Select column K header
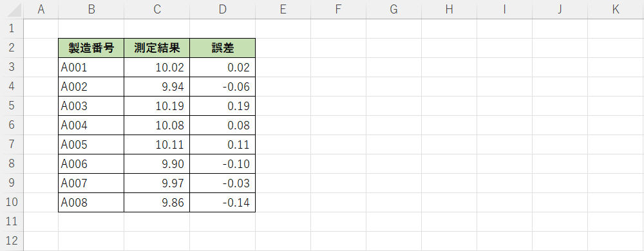This screenshot has height=251, width=644. pos(615,10)
